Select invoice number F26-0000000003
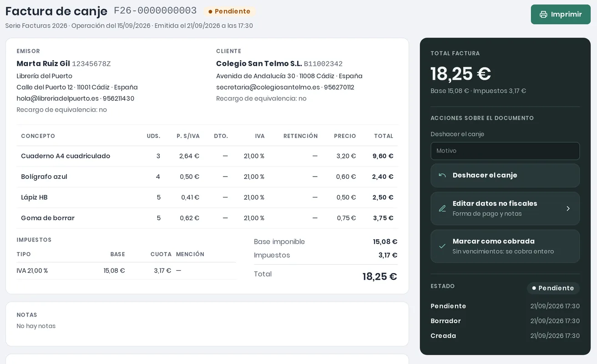Image resolution: width=597 pixels, height=364 pixels. 155,11
